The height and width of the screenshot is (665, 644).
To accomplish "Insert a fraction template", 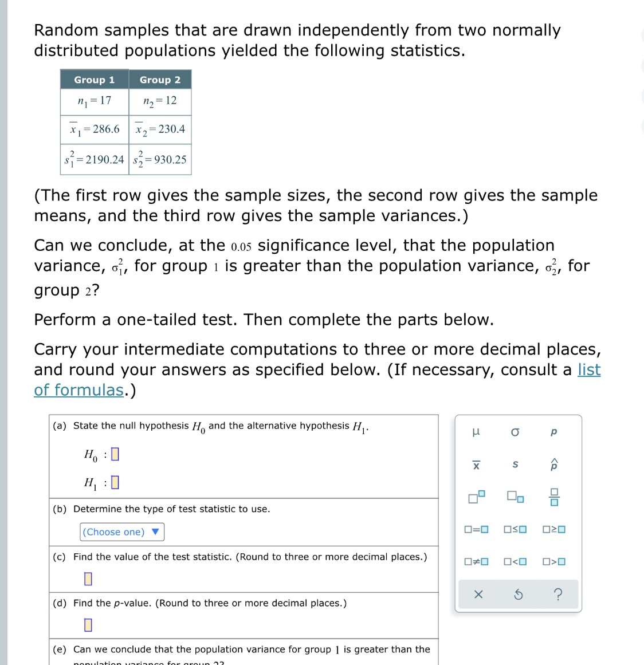I will coord(553,496).
